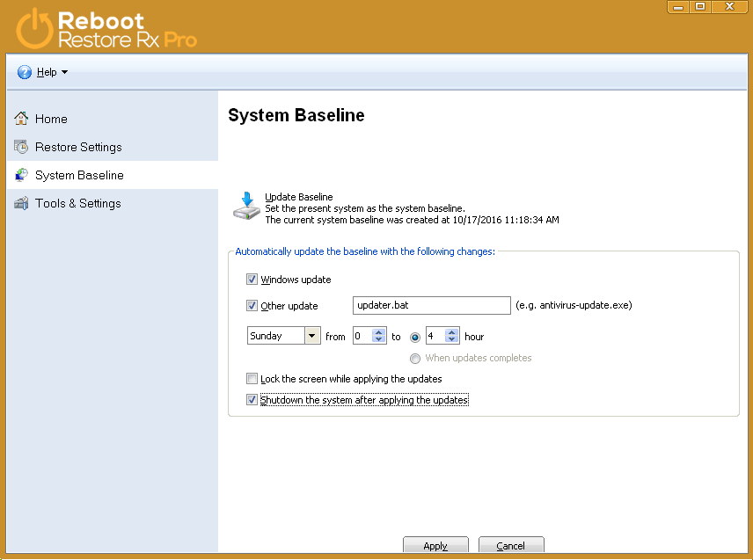The height and width of the screenshot is (560, 753).
Task: Increase the to hour spinner
Action: coord(451,332)
